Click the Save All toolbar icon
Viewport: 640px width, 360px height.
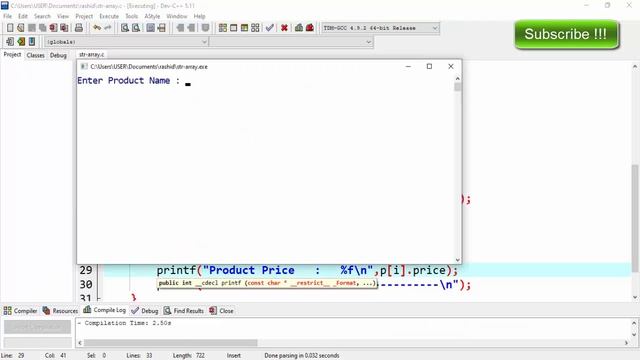(42, 28)
